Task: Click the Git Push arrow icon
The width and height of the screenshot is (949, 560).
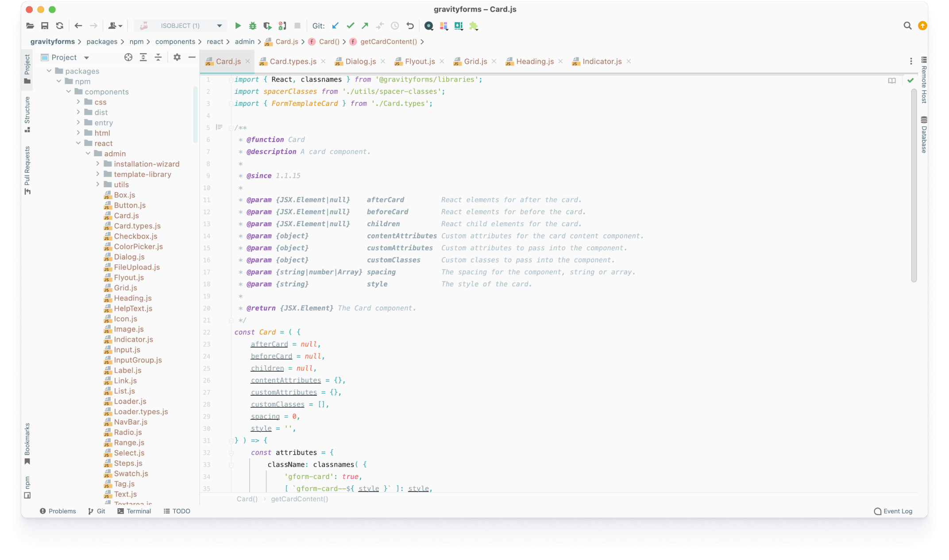Action: coord(365,26)
